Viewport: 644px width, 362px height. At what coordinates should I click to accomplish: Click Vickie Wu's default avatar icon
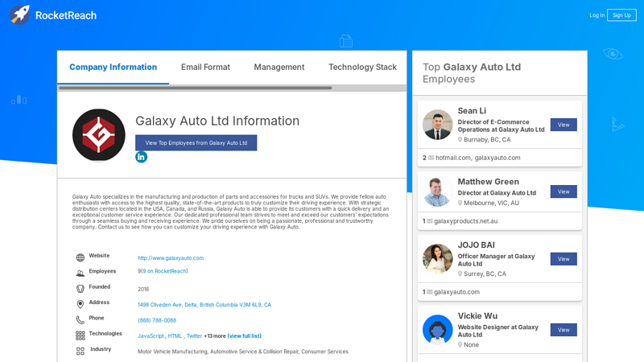(x=437, y=330)
